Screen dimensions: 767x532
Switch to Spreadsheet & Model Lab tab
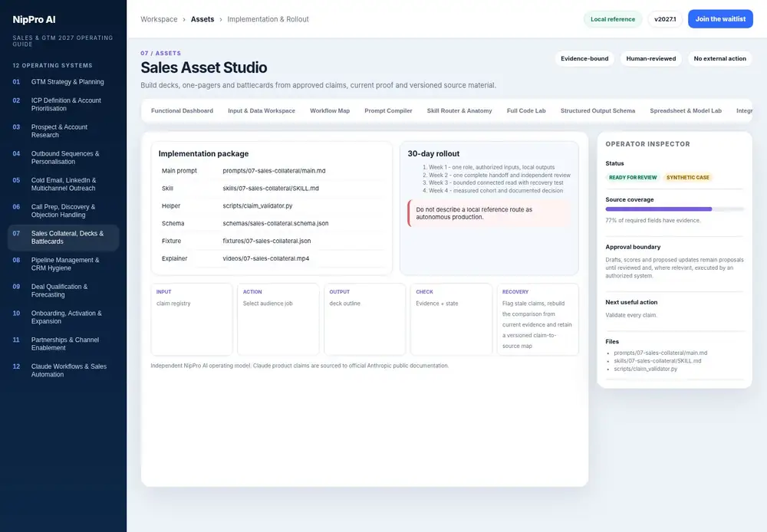point(685,111)
